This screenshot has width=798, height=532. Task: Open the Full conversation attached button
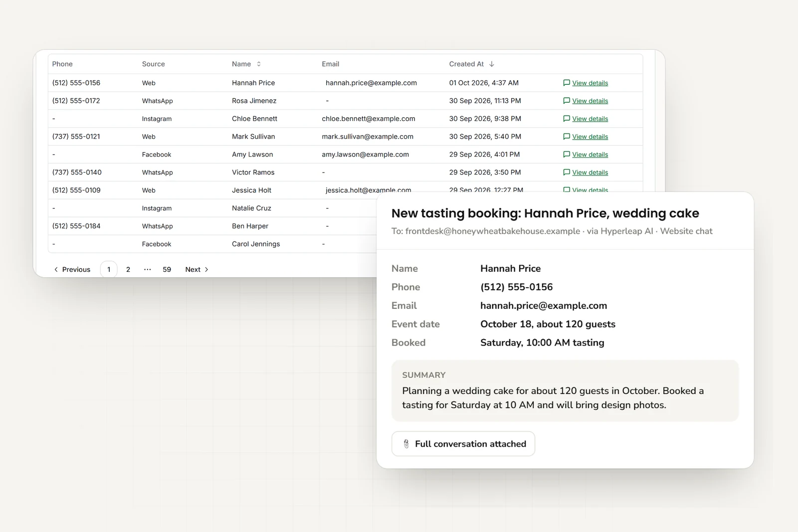pos(463,444)
